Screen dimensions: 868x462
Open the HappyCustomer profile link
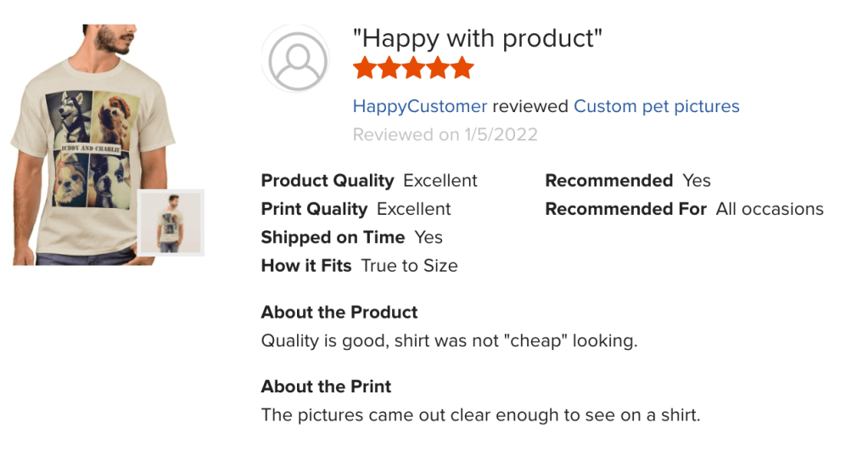coord(420,106)
